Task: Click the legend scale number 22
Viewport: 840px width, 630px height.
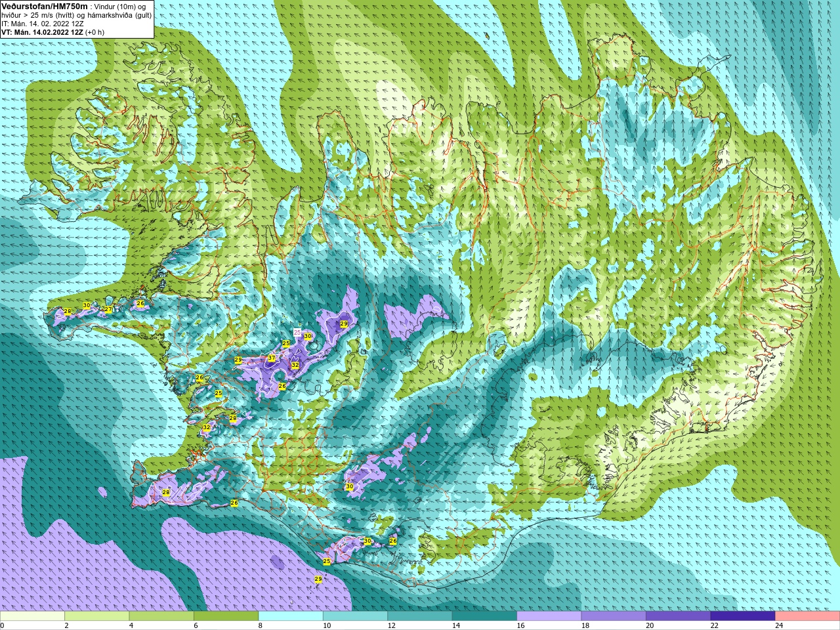Action: click(x=715, y=626)
